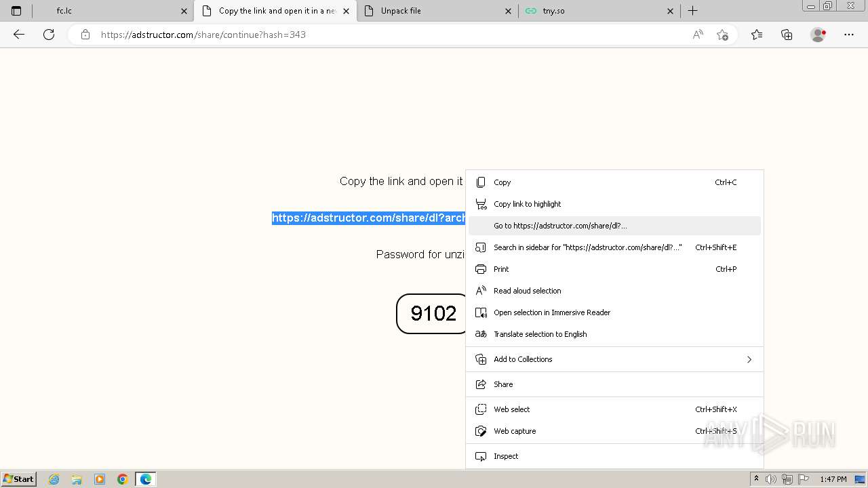Choose Translate selection to English
The image size is (868, 488).
(x=614, y=334)
